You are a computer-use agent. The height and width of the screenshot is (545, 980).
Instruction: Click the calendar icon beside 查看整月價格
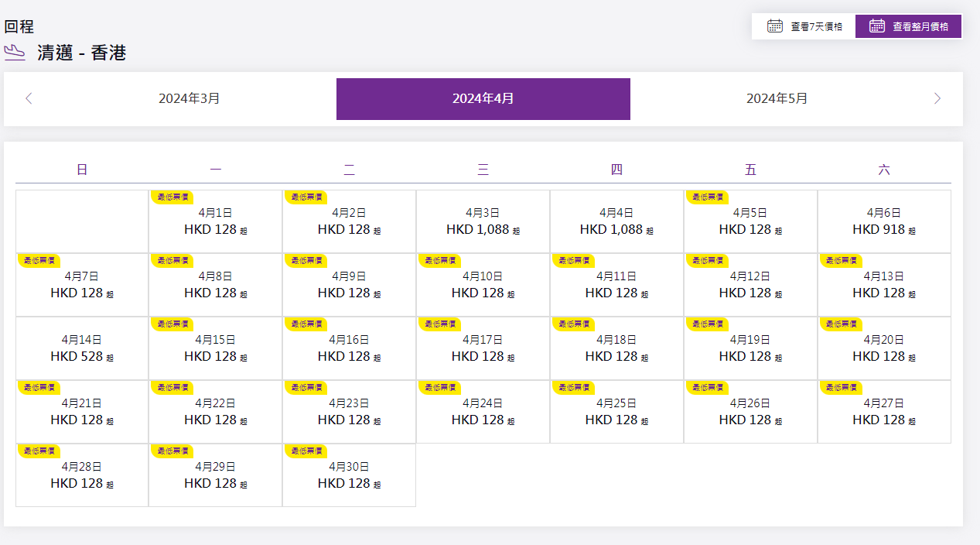tap(876, 26)
